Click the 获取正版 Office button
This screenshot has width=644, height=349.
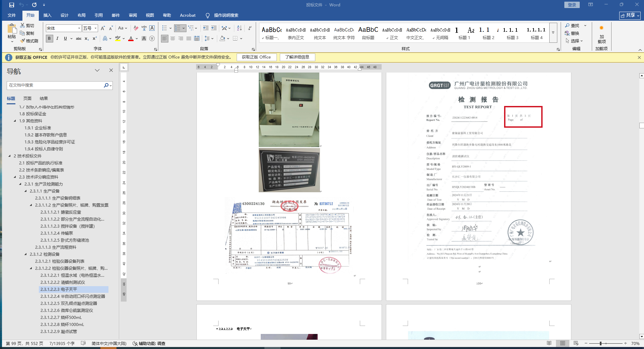click(x=256, y=57)
